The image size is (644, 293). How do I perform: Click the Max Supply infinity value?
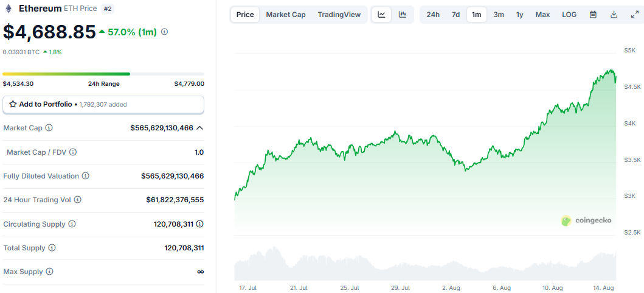tap(201, 272)
